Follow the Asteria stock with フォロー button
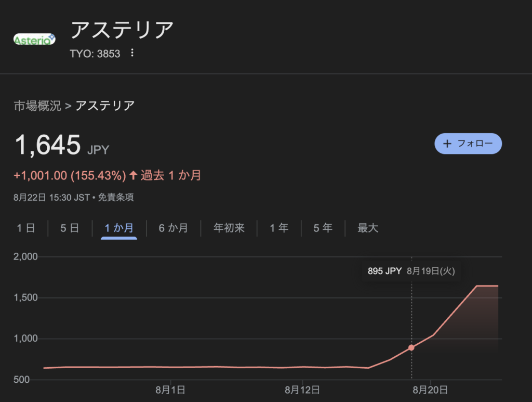This screenshot has width=532, height=402. tap(468, 144)
